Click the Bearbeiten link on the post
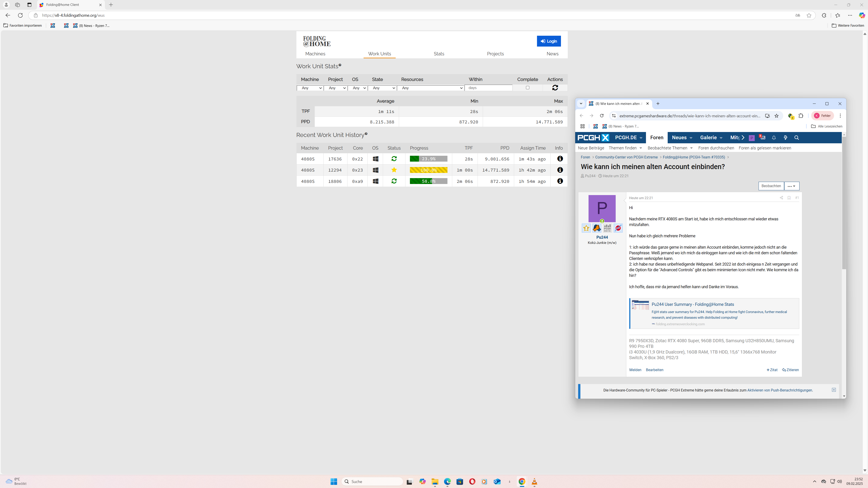Image resolution: width=868 pixels, height=488 pixels. [654, 370]
